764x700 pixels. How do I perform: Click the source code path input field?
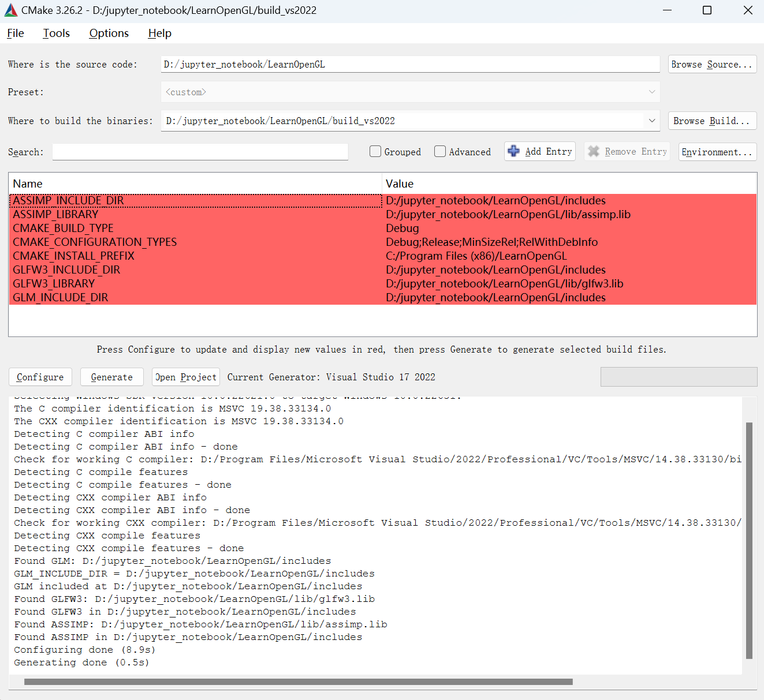pos(410,64)
